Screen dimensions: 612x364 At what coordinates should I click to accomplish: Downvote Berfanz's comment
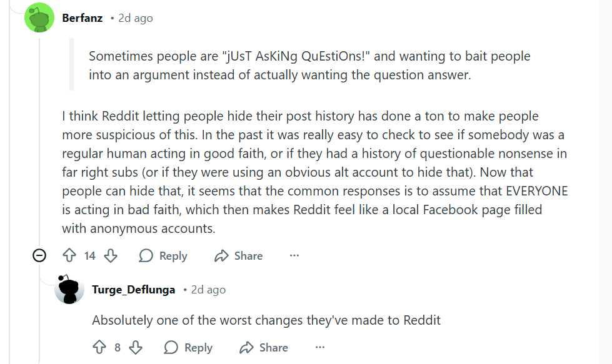111,255
